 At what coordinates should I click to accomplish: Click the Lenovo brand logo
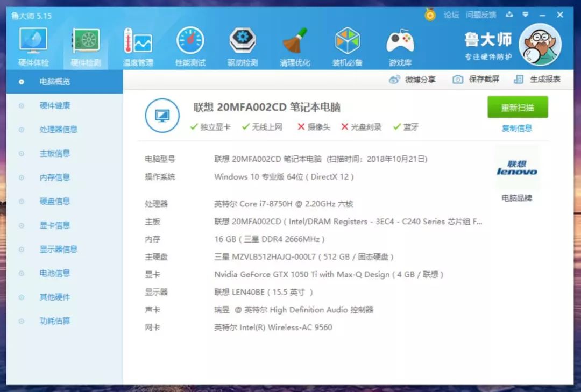pyautogui.click(x=517, y=168)
